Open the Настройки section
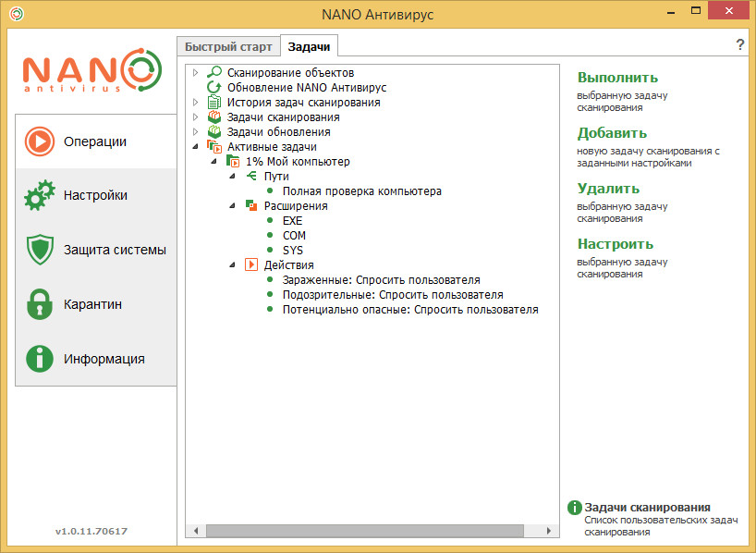The height and width of the screenshot is (553, 756). coord(96,195)
